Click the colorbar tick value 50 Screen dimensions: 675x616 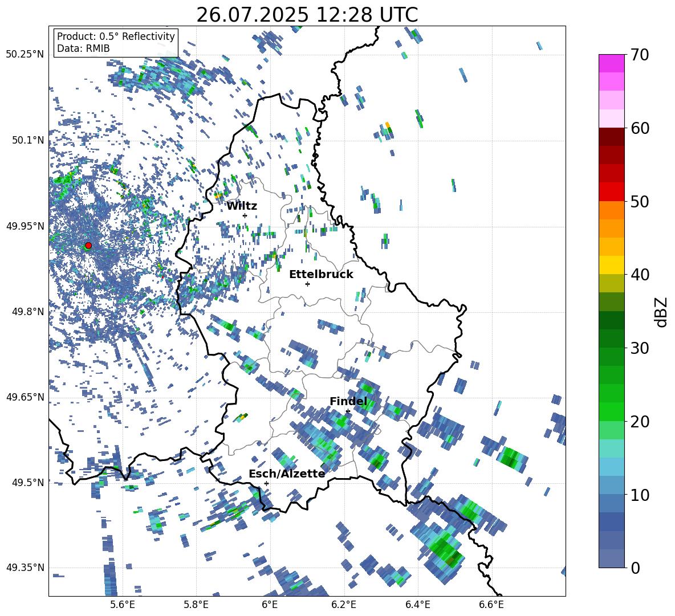(640, 201)
